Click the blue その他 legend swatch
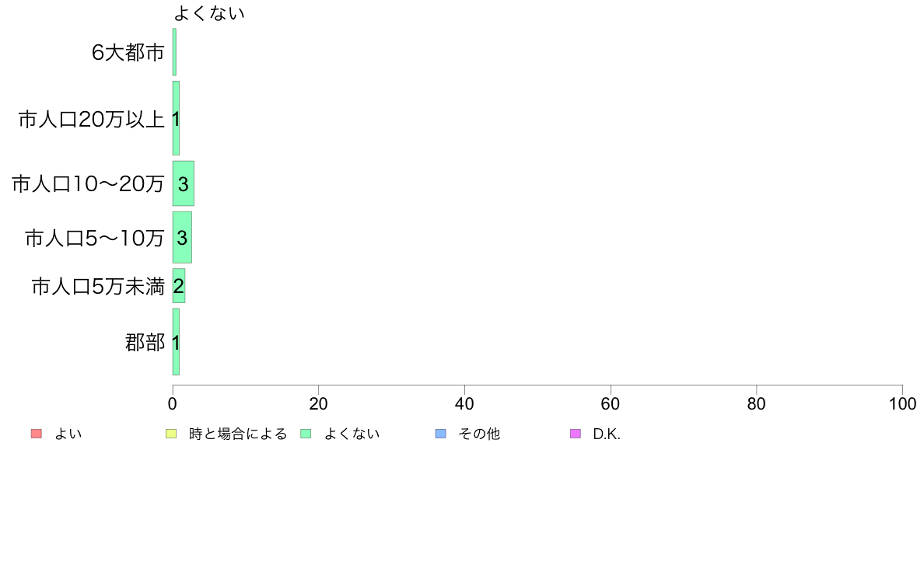This screenshot has height=572, width=924. 440,434
